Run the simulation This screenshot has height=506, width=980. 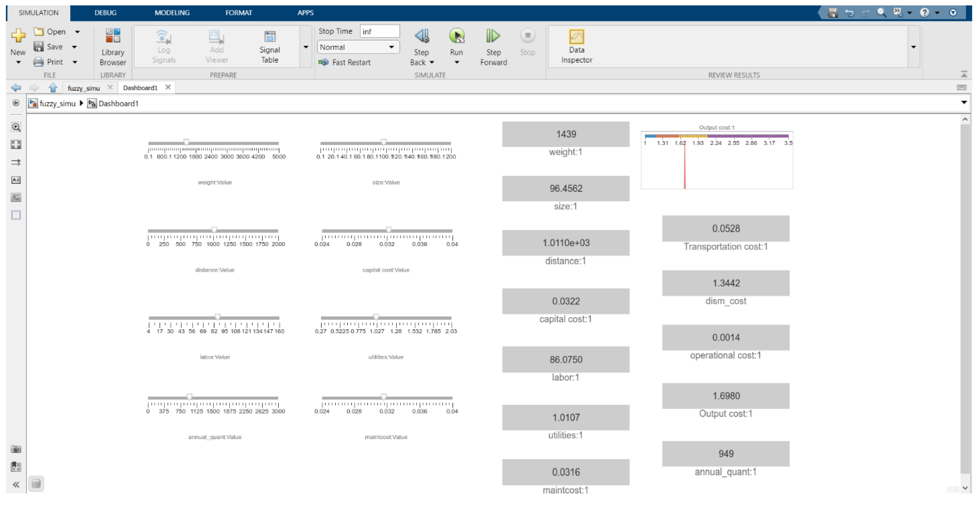tap(456, 37)
